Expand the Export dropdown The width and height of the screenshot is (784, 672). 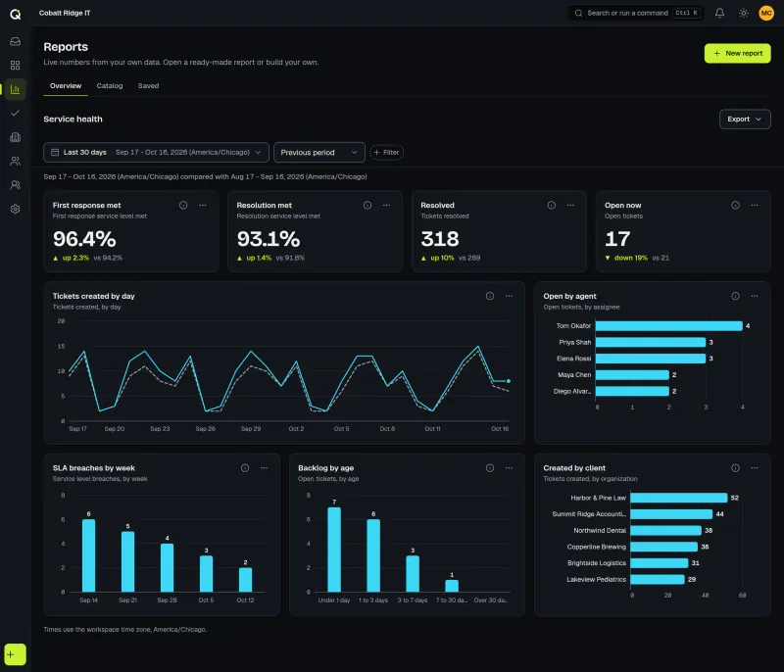point(745,120)
